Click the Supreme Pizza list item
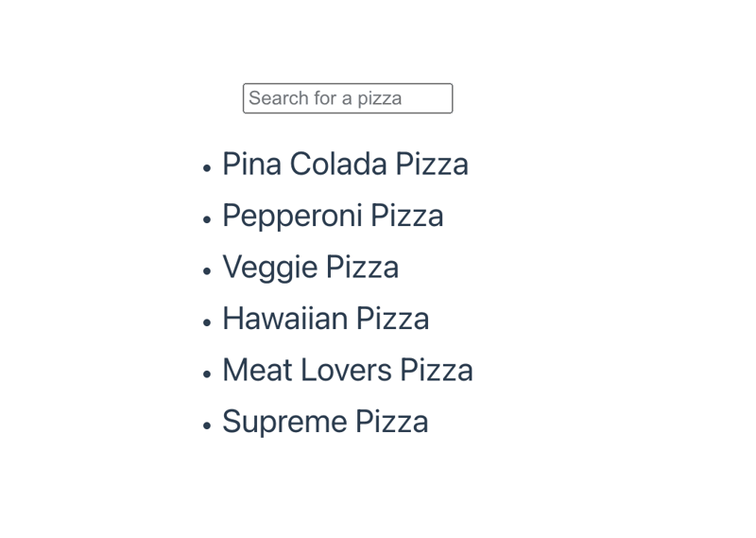Image resolution: width=756 pixels, height=538 pixels. (x=325, y=422)
